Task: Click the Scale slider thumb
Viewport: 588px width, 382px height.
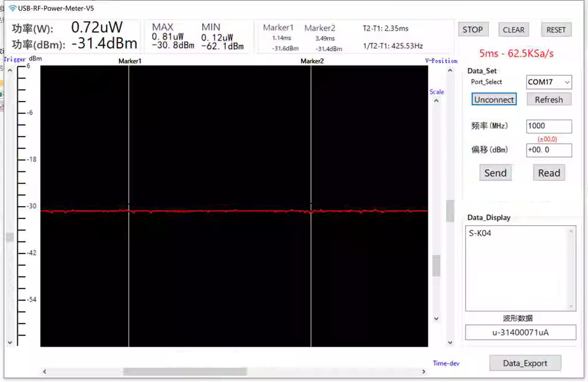Action: 436,266
